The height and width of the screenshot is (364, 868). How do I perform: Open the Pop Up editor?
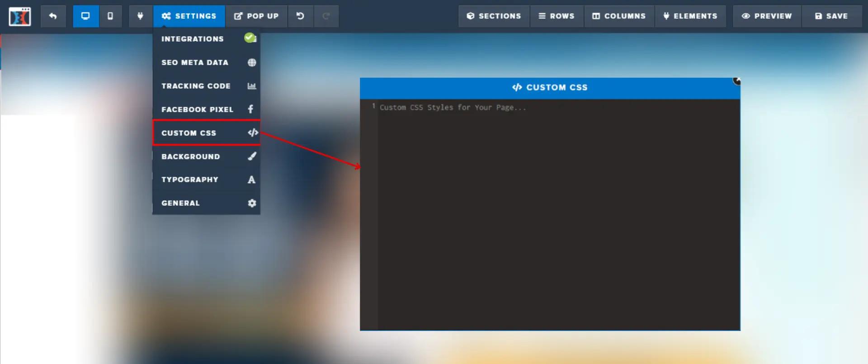pos(256,16)
